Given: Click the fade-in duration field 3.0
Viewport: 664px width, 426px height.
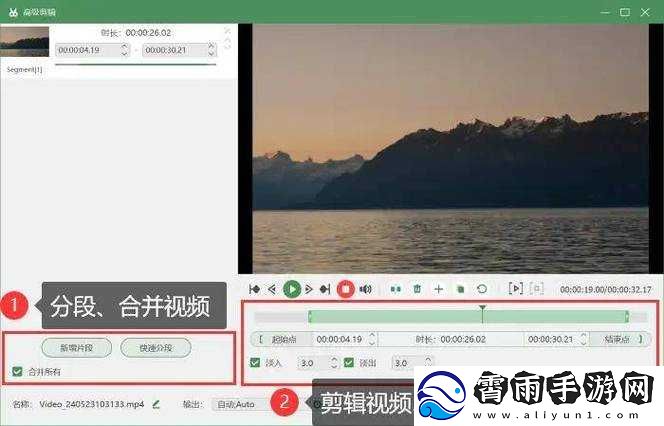Looking at the screenshot, I should pos(313,363).
